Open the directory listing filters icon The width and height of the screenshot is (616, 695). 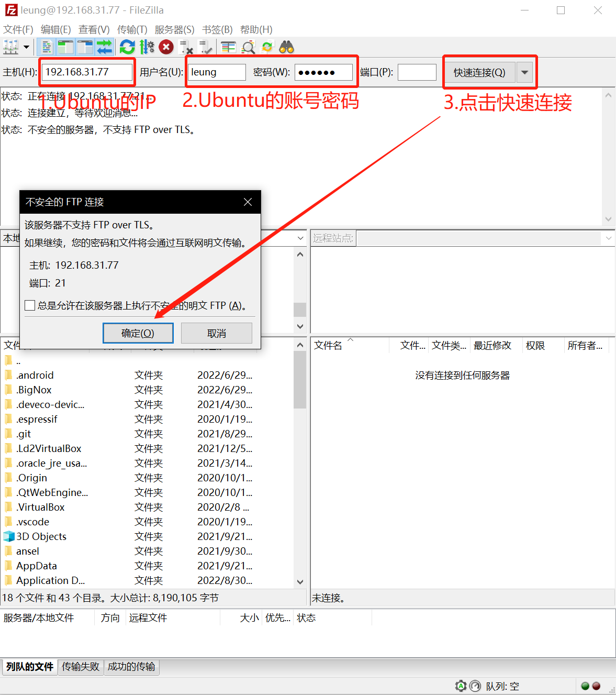pyautogui.click(x=228, y=47)
